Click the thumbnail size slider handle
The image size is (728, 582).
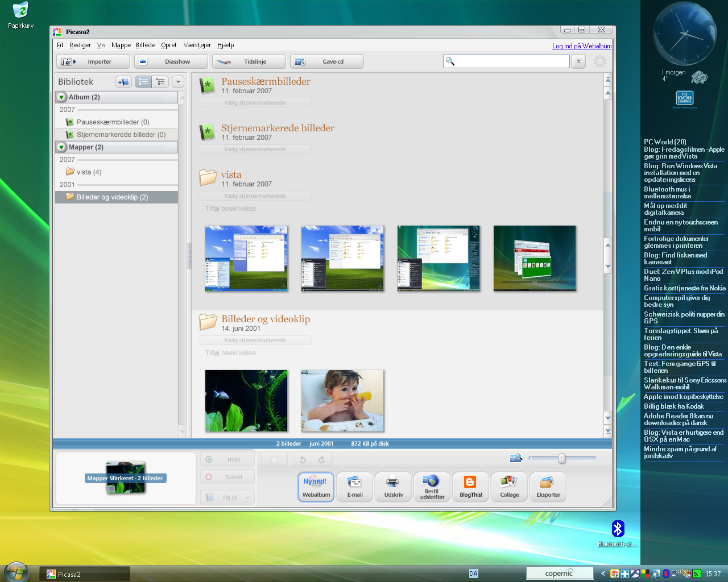(562, 458)
